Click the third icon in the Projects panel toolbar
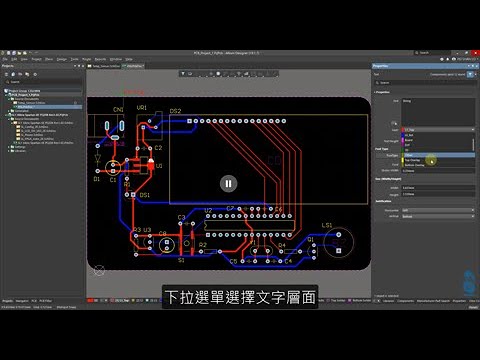Screen dimensions: 480x360 click(x=20, y=74)
